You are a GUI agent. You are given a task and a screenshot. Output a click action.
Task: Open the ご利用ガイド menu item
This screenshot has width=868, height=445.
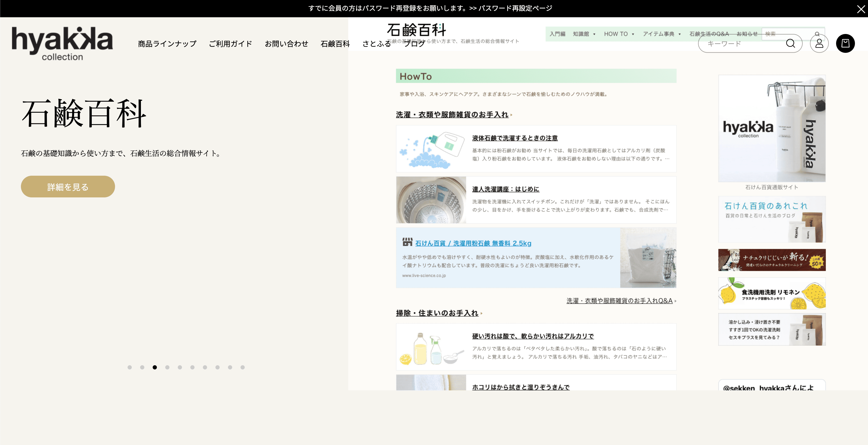click(231, 44)
